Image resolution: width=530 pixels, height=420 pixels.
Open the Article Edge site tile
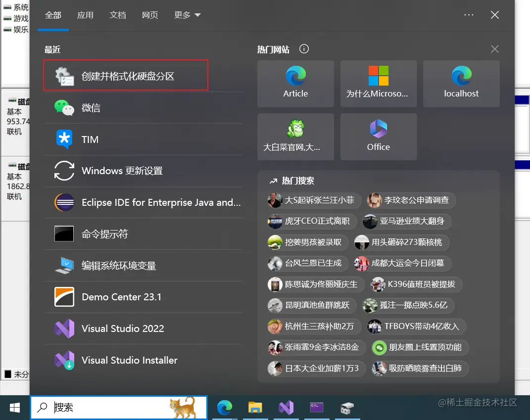[x=296, y=84]
